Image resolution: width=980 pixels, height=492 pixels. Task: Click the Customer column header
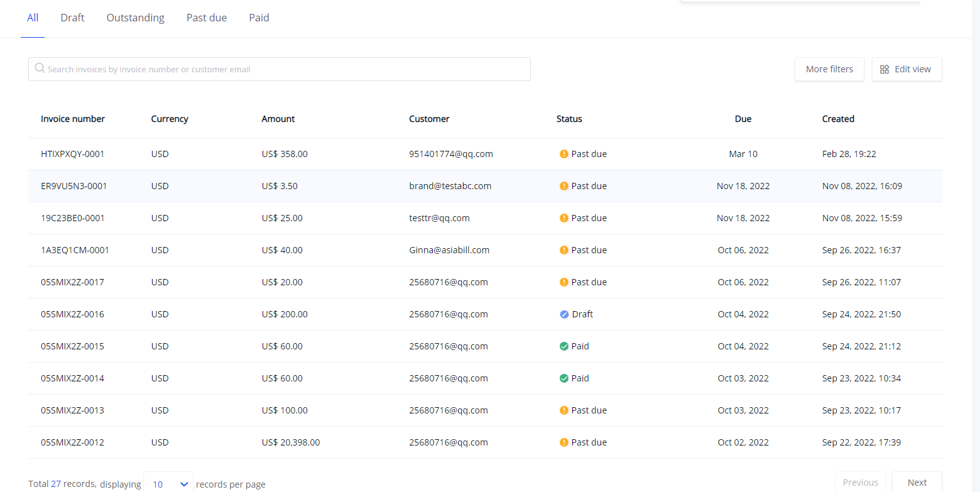coord(429,119)
